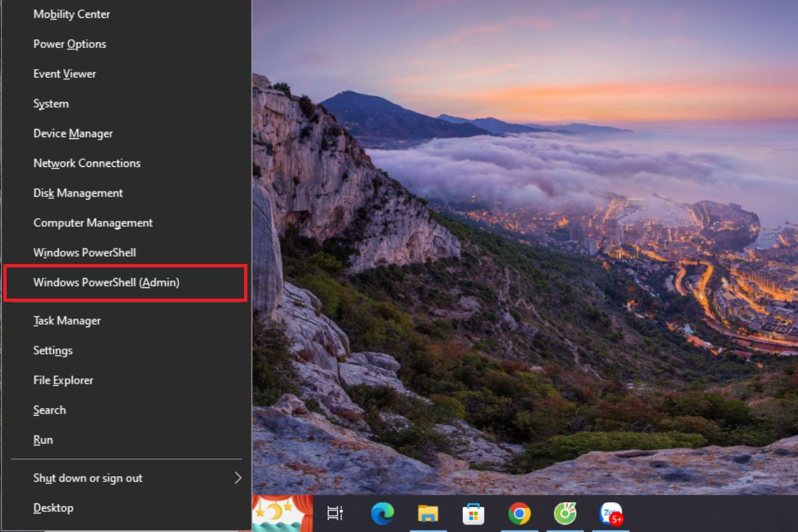Click the moon and stars theater widget
The image size is (798, 532).
[283, 513]
